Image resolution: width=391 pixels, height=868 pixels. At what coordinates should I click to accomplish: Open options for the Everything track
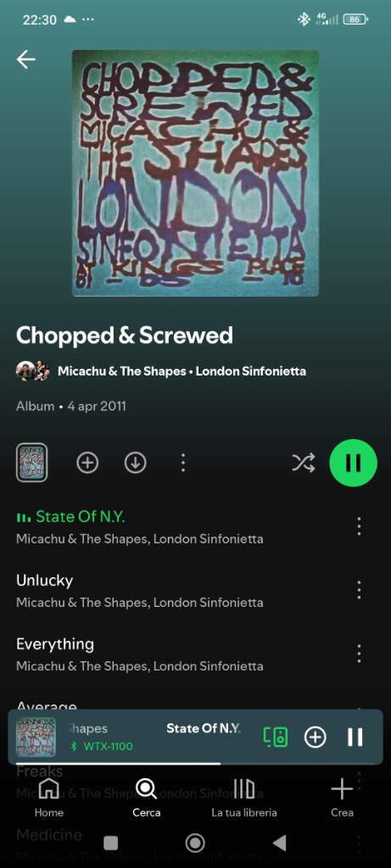coord(359,654)
